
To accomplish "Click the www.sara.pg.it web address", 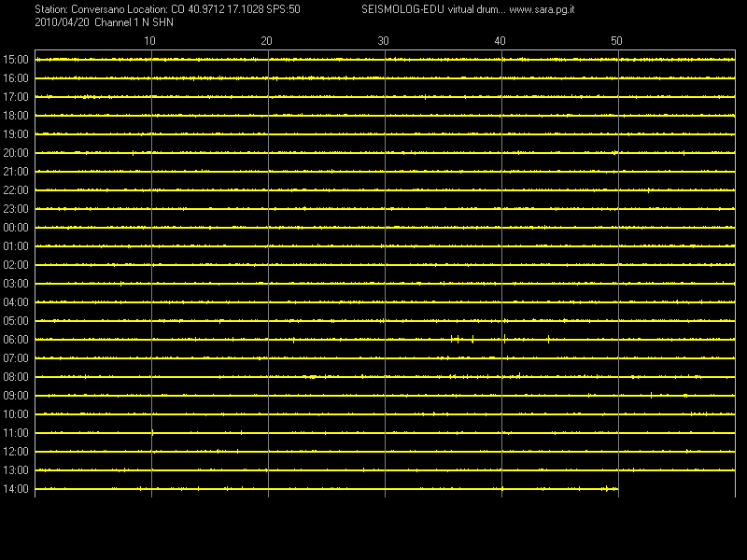I will pyautogui.click(x=542, y=9).
